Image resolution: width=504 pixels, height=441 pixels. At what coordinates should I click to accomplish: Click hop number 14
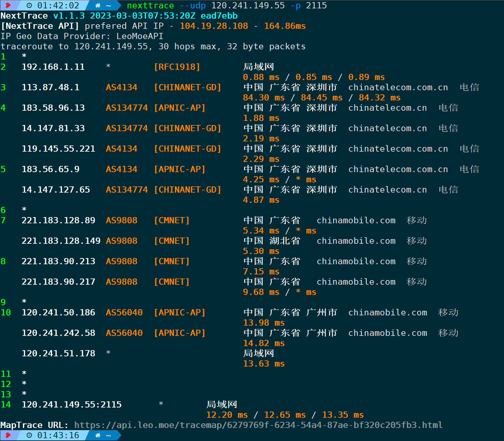(6, 405)
